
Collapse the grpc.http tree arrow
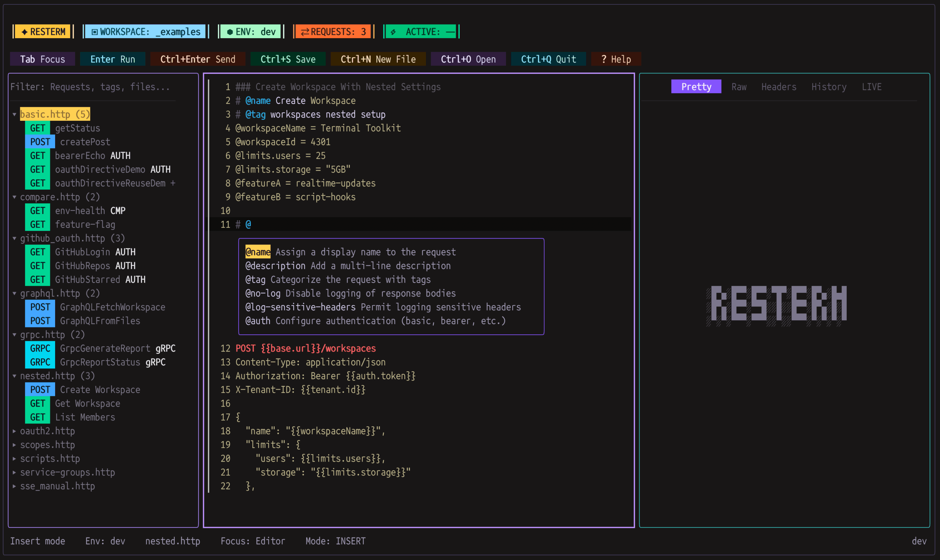point(14,335)
